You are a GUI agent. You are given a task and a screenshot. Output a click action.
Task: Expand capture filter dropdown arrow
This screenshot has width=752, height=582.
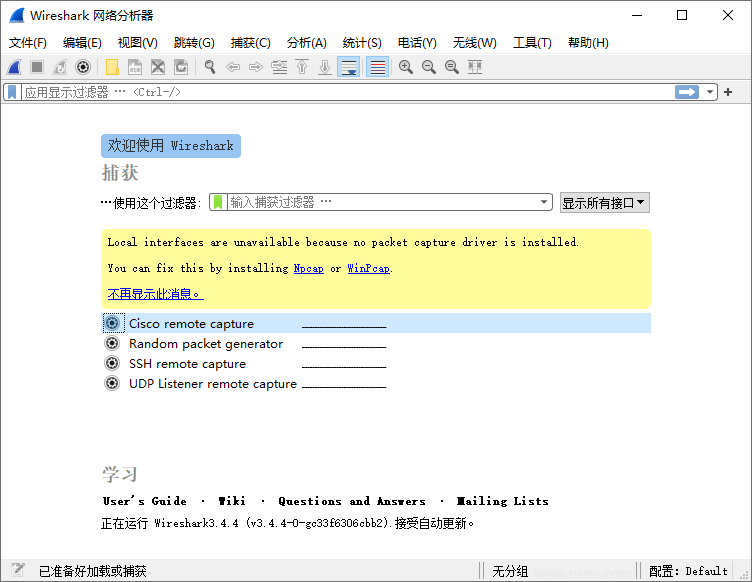544,202
